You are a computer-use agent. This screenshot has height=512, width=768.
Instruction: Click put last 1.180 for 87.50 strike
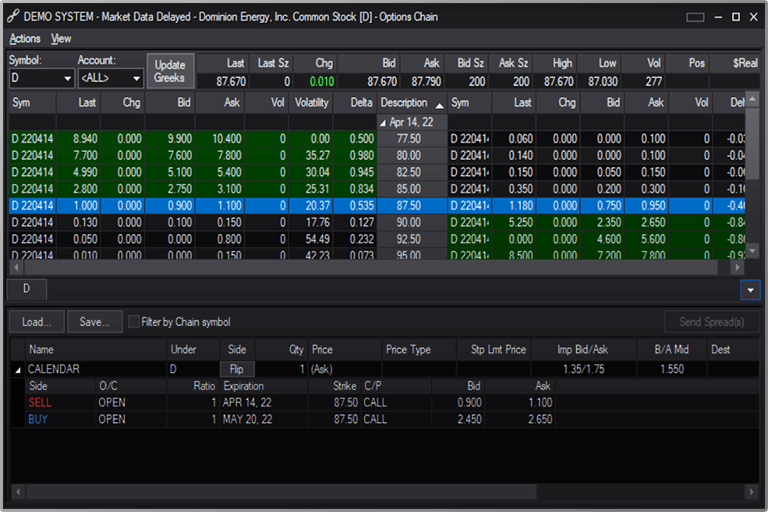pos(514,206)
